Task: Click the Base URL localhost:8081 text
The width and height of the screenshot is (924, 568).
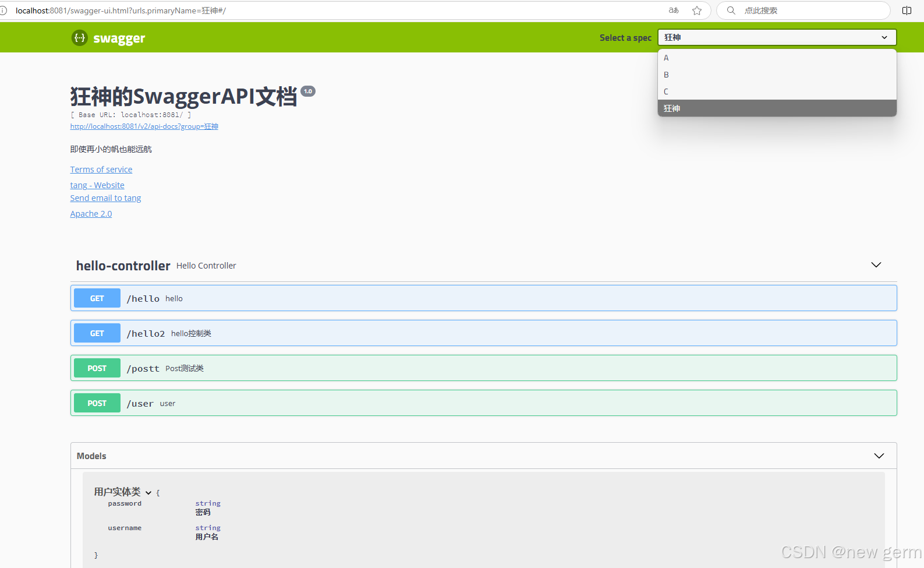Action: click(x=131, y=115)
